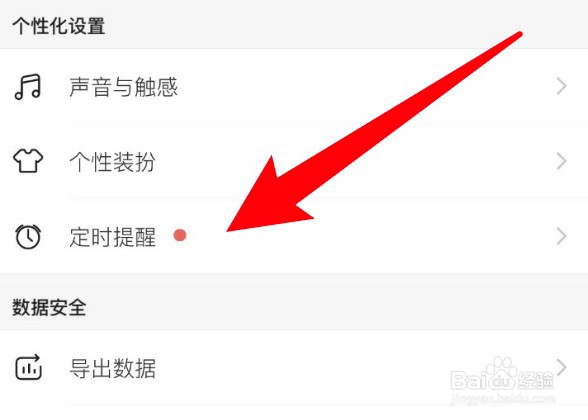Click the 个性化设置 section header
Image resolution: width=588 pixels, height=420 pixels.
coord(58,26)
